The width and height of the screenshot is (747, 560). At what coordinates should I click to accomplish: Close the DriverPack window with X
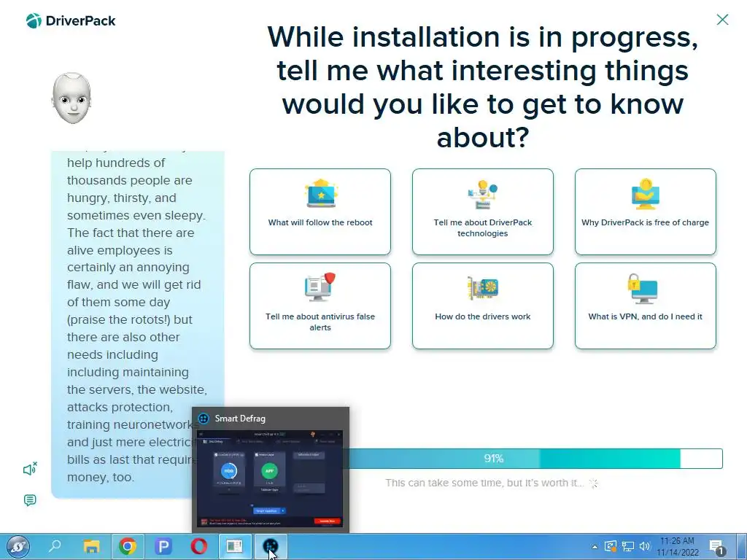[722, 20]
